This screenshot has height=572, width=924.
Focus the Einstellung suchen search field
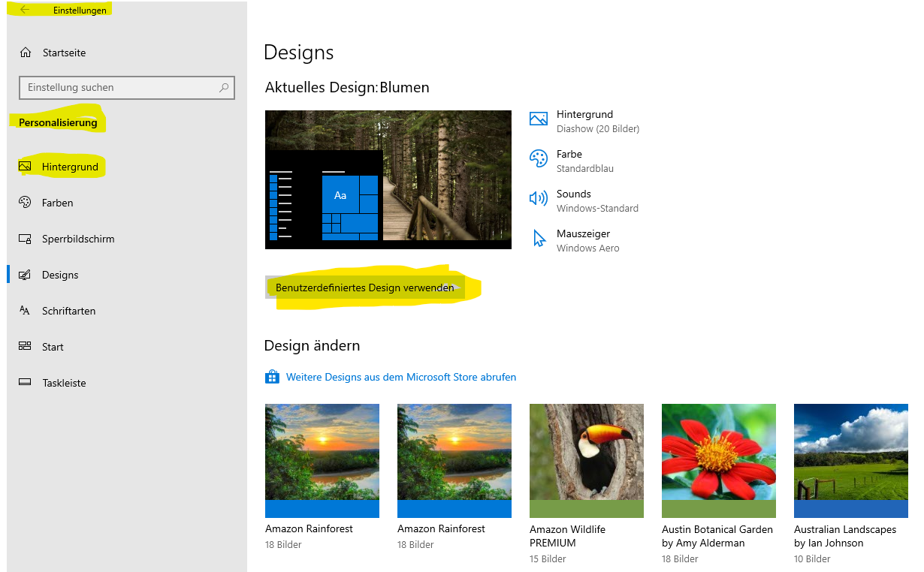click(x=127, y=88)
